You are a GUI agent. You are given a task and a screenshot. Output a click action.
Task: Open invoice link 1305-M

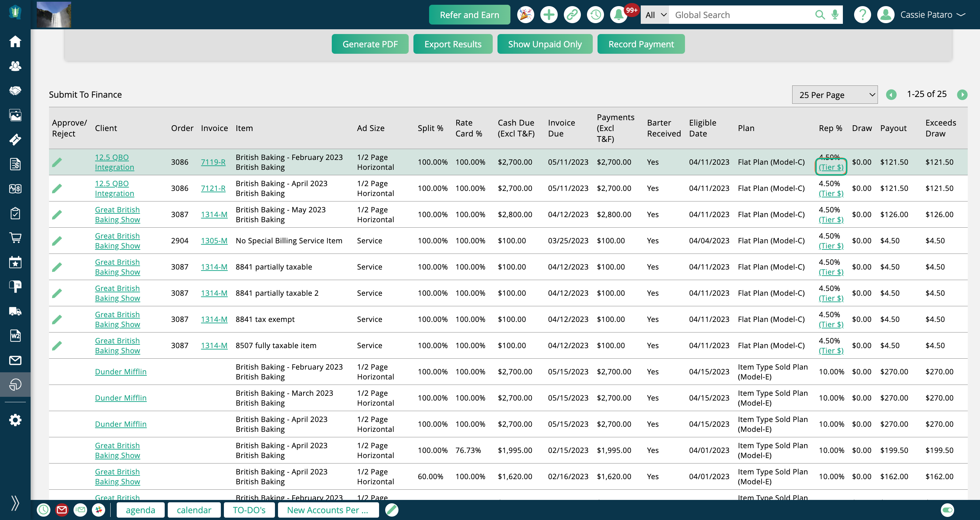pos(214,241)
